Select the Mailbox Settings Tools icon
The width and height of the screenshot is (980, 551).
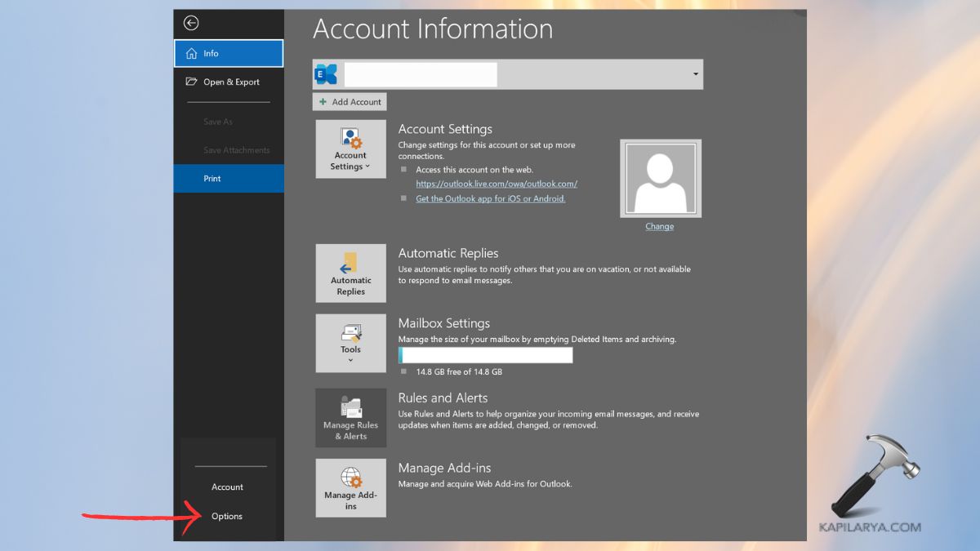tap(350, 335)
